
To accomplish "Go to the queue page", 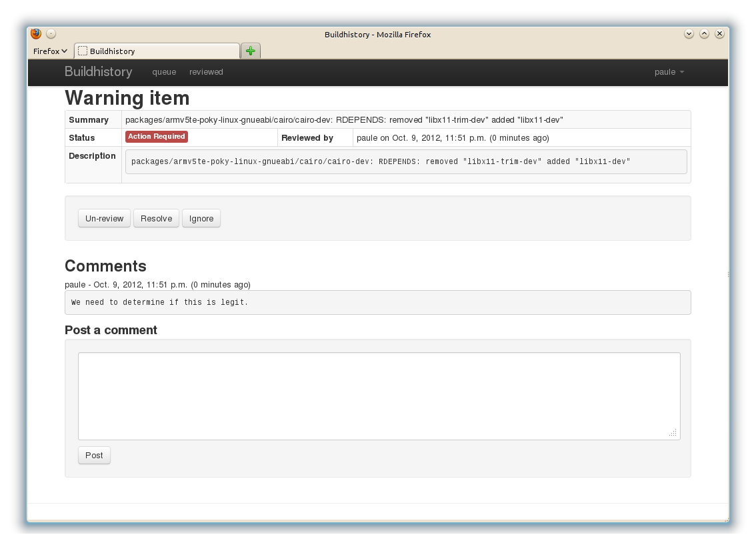I will pyautogui.click(x=164, y=72).
